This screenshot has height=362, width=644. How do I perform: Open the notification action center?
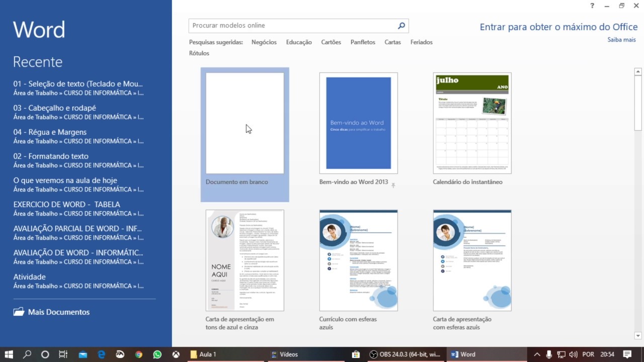tap(627, 354)
